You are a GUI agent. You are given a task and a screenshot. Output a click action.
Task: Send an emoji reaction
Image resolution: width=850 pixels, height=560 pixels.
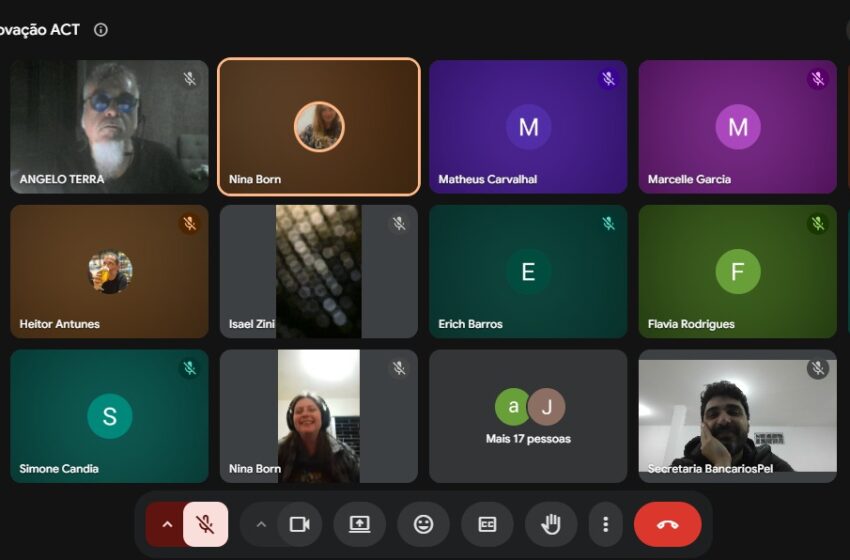tap(423, 524)
